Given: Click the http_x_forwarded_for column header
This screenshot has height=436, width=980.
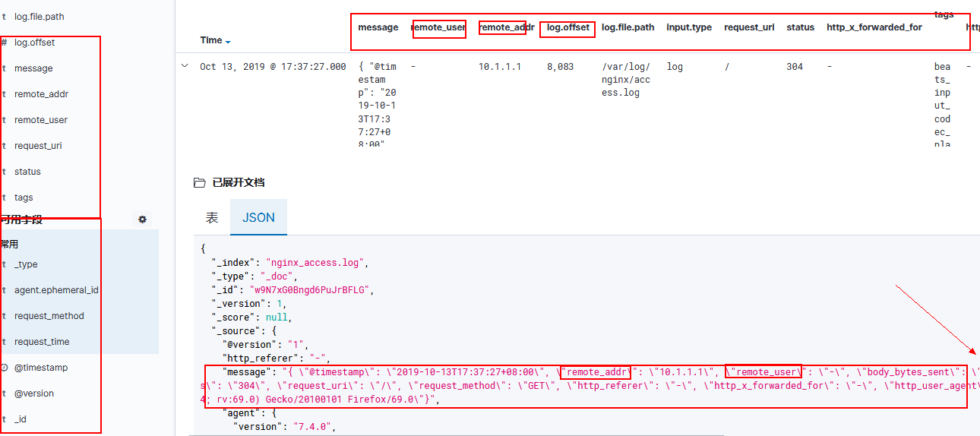Looking at the screenshot, I should click(x=874, y=27).
